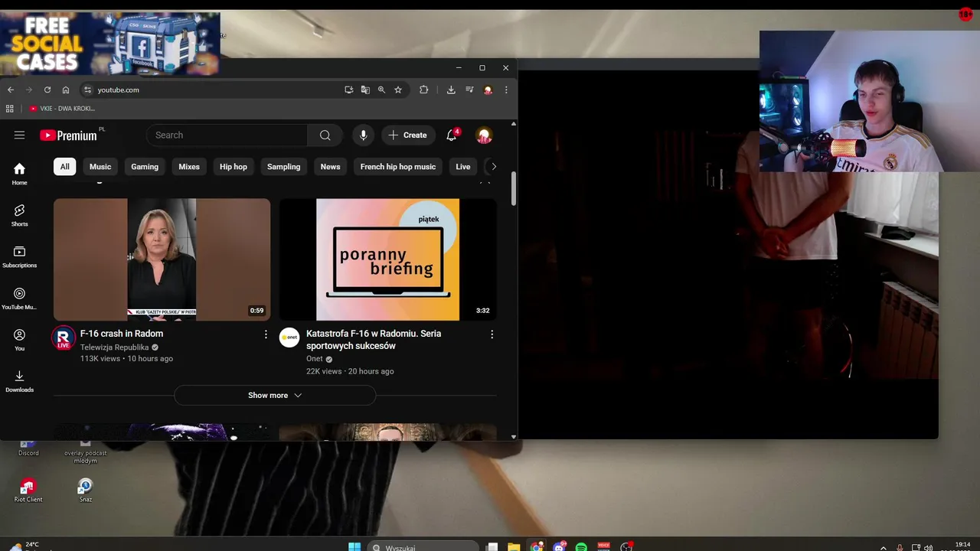Screen dimensions: 980x551
Task: Open Chrome profile avatar
Action: [x=488, y=90]
